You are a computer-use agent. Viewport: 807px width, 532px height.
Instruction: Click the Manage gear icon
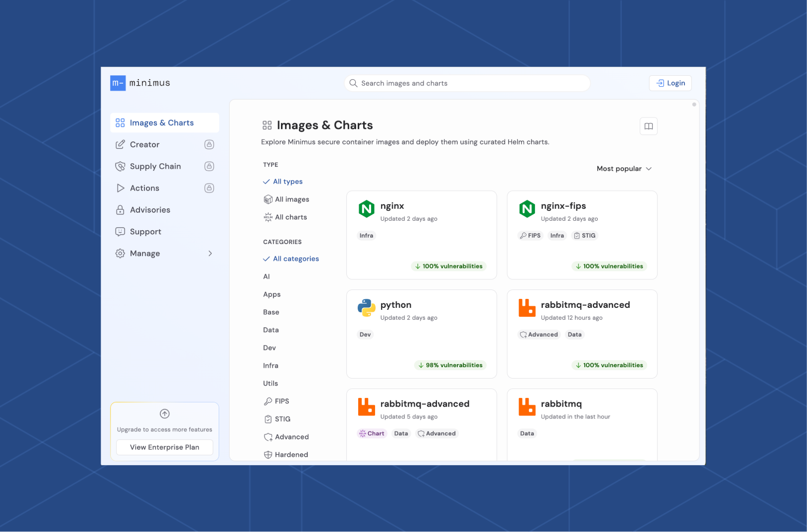pyautogui.click(x=120, y=254)
